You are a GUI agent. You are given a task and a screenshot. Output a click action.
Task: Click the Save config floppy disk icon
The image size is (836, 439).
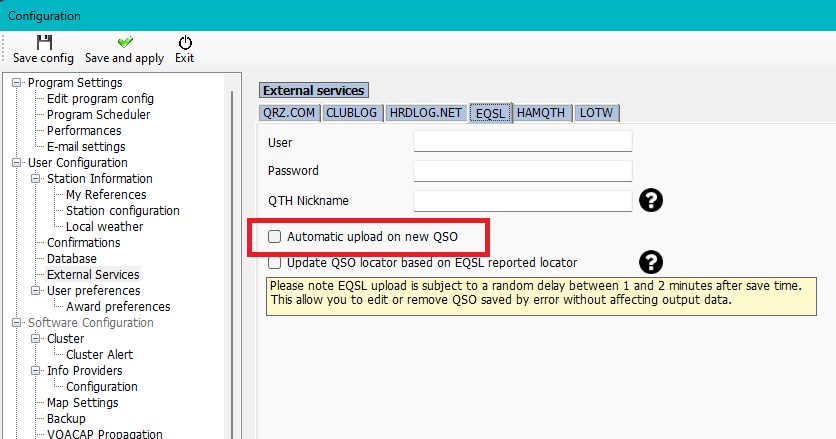44,42
